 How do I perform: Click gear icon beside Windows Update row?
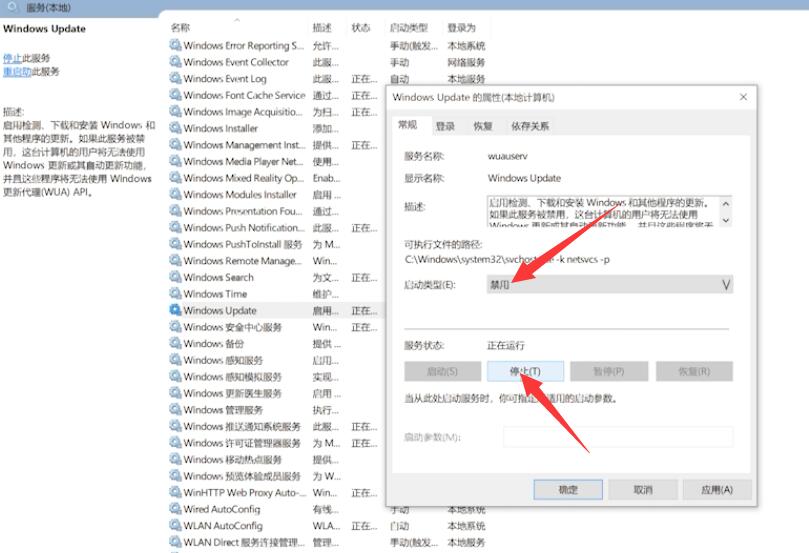point(175,310)
